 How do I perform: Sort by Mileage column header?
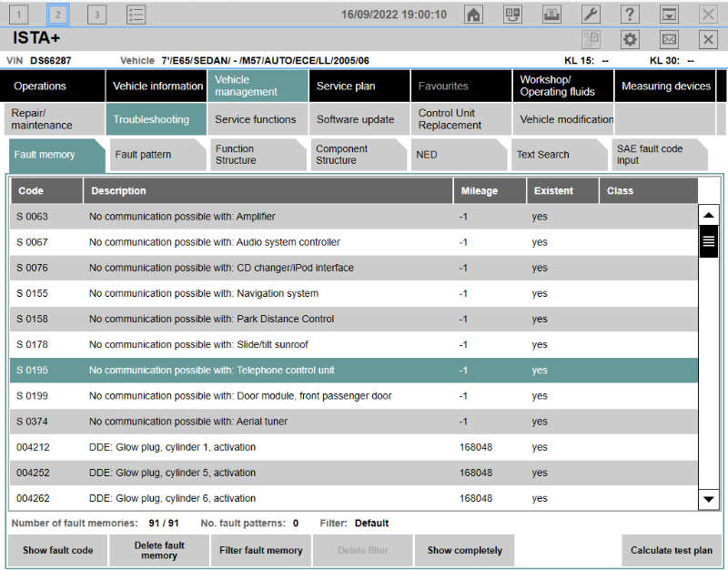(490, 191)
